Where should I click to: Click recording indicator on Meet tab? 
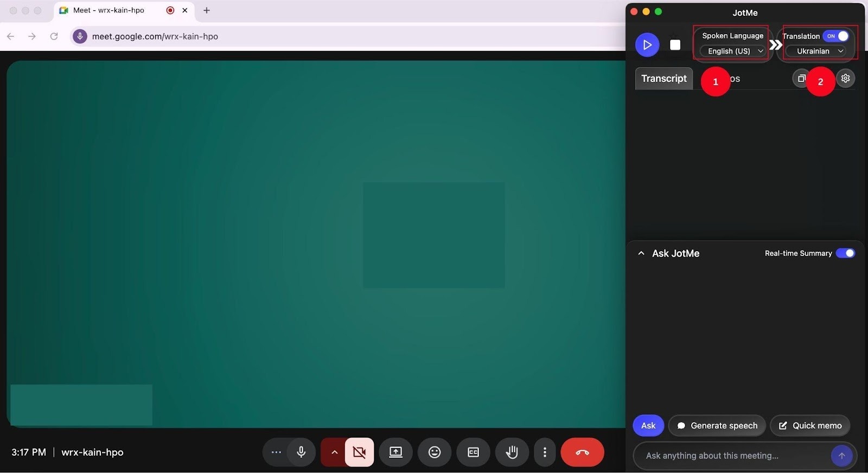(170, 10)
